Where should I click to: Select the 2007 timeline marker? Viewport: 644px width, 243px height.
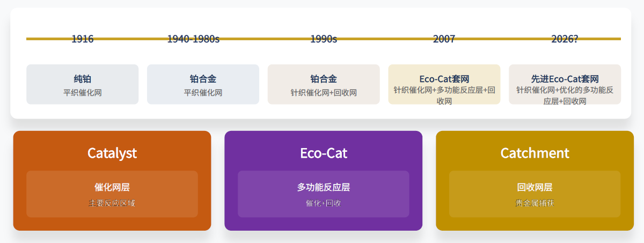tap(444, 39)
